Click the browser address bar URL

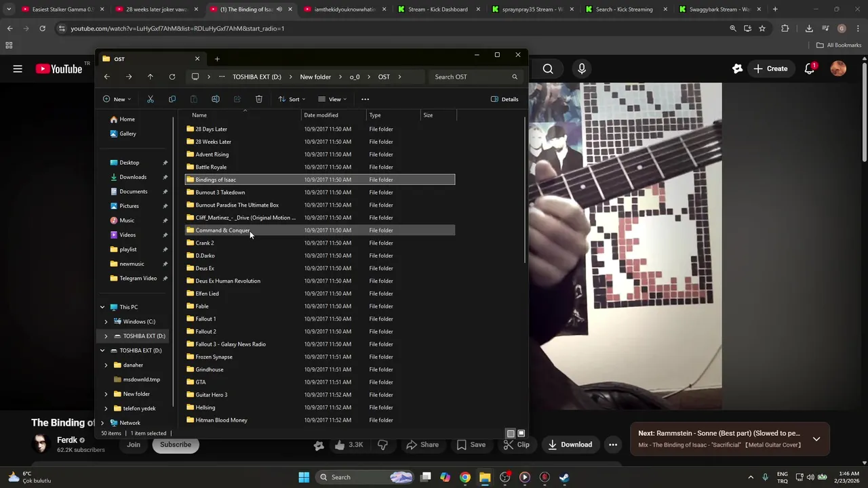178,28
